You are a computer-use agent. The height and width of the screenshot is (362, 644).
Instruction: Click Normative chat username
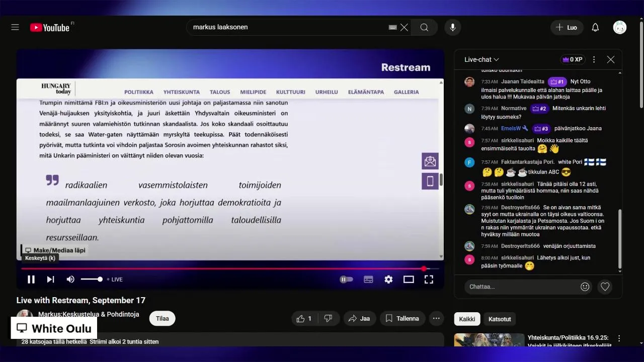(514, 108)
